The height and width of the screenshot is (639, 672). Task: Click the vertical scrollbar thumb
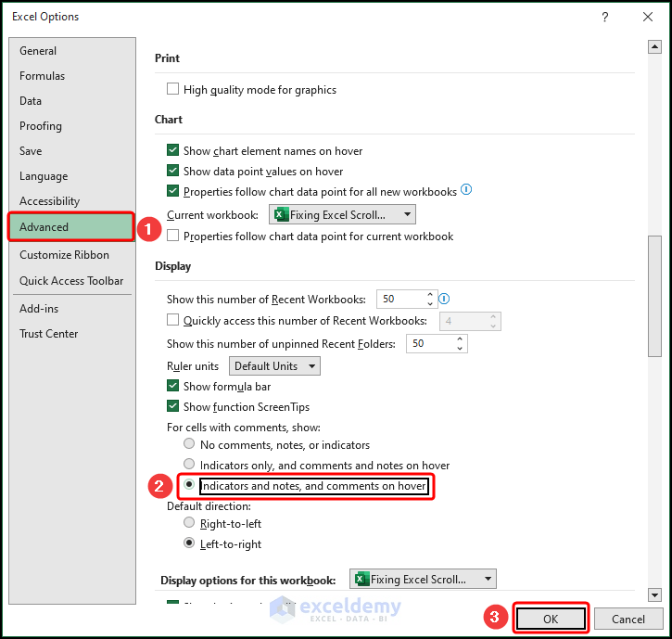click(654, 296)
